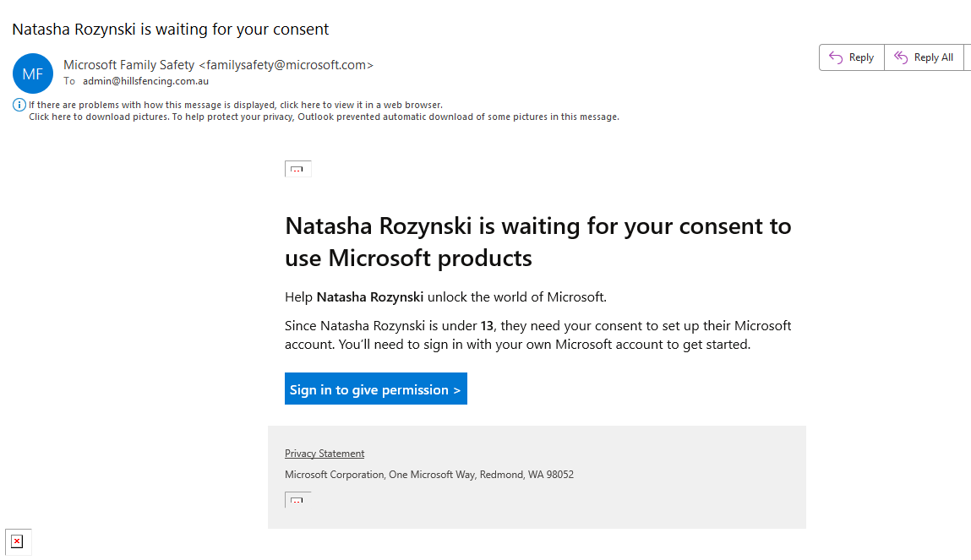Click blocked image placeholder in footer

pos(297,499)
